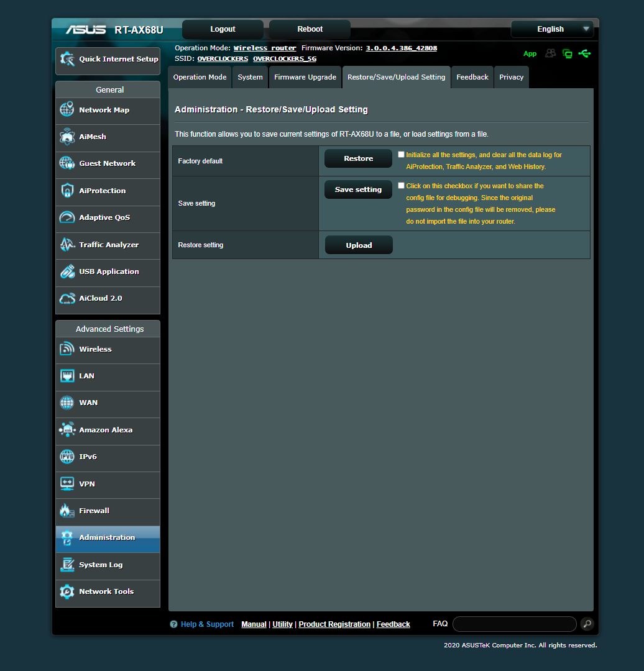
Task: Click the AiMesh icon in the sidebar
Action: 67,137
